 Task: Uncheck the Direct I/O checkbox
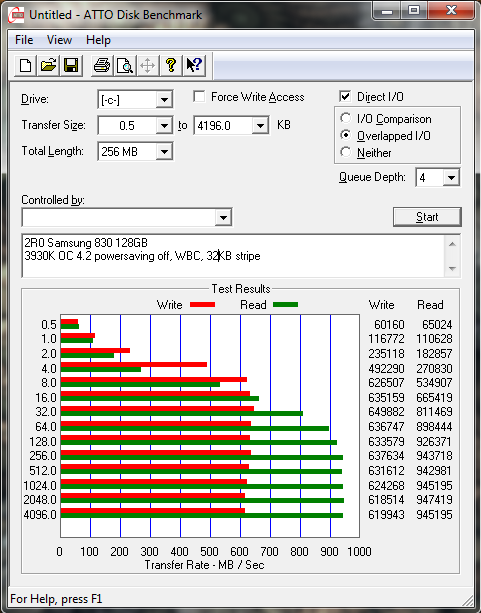[345, 97]
